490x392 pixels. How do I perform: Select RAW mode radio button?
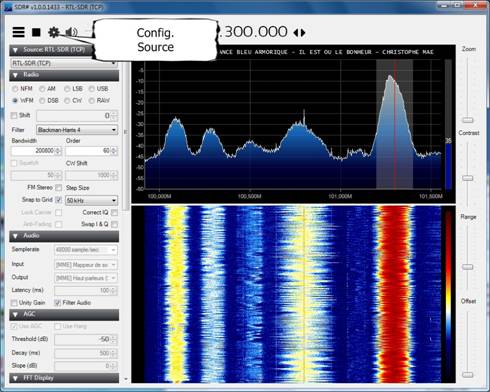(x=91, y=100)
